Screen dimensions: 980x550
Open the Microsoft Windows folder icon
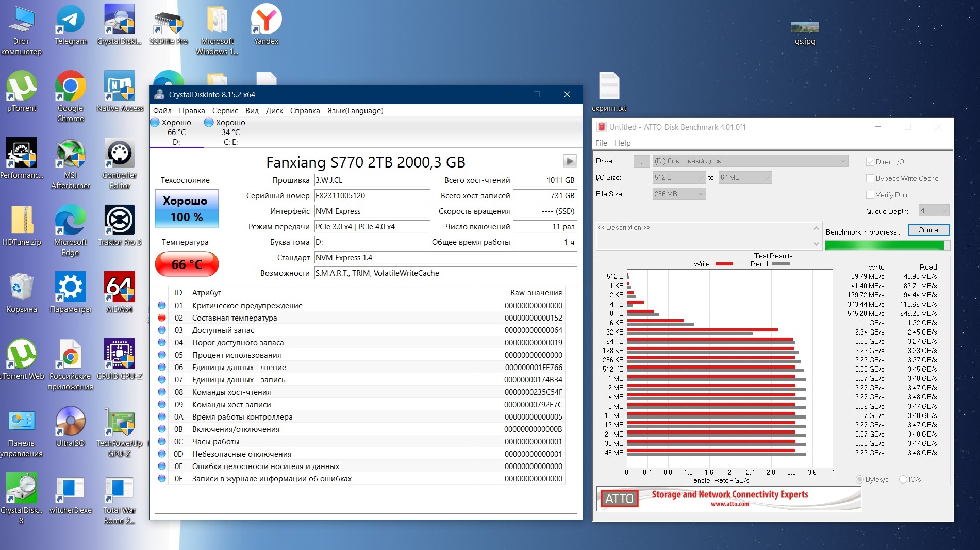pos(217,30)
